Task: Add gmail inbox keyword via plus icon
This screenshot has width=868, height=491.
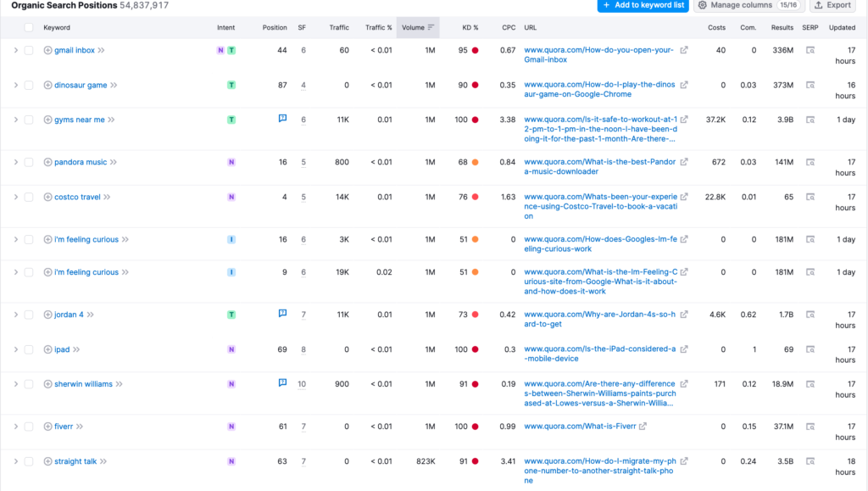Action: coord(47,50)
